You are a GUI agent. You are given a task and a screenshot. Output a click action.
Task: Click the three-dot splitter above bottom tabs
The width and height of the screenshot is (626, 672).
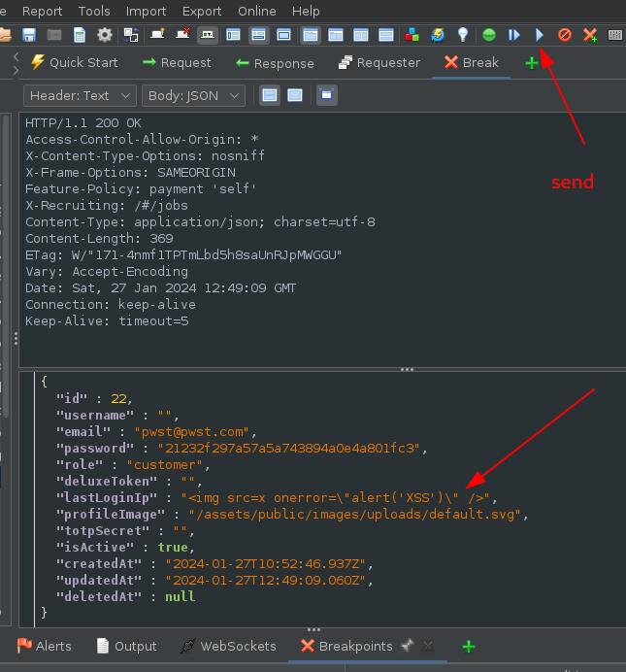pyautogui.click(x=313, y=629)
